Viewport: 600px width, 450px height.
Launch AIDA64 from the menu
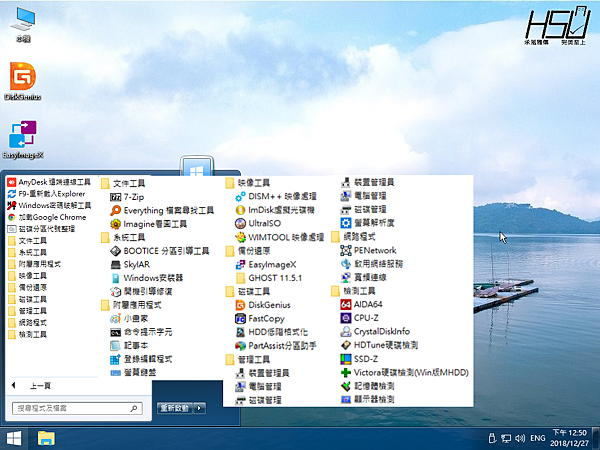361,304
